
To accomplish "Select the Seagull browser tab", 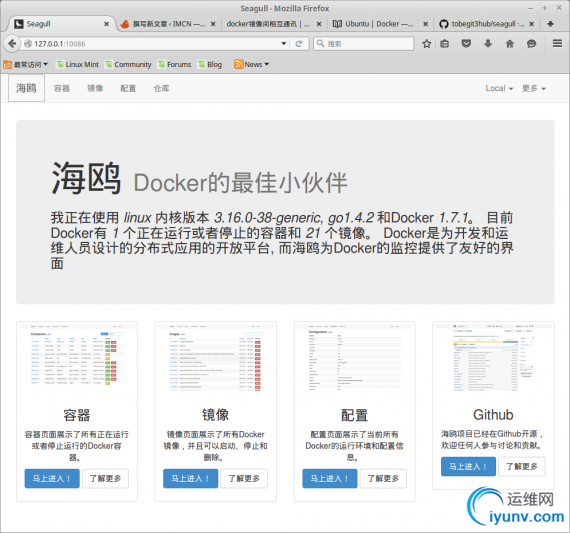I will tap(62, 24).
